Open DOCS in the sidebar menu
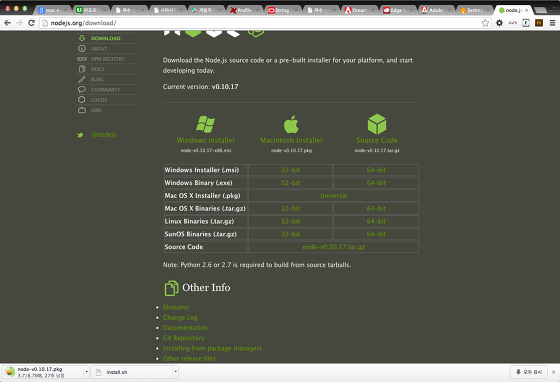This screenshot has height=382, width=560. pyautogui.click(x=98, y=69)
